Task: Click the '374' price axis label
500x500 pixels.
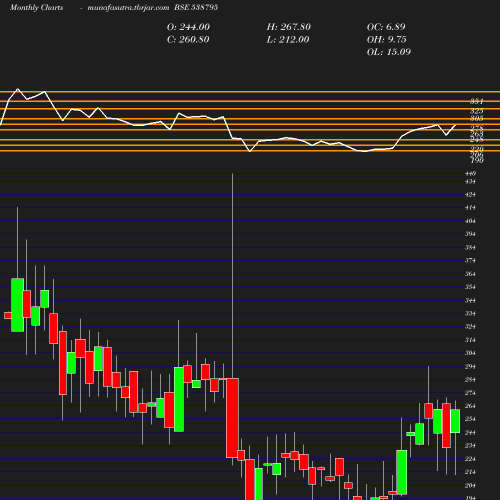Action: click(x=470, y=261)
